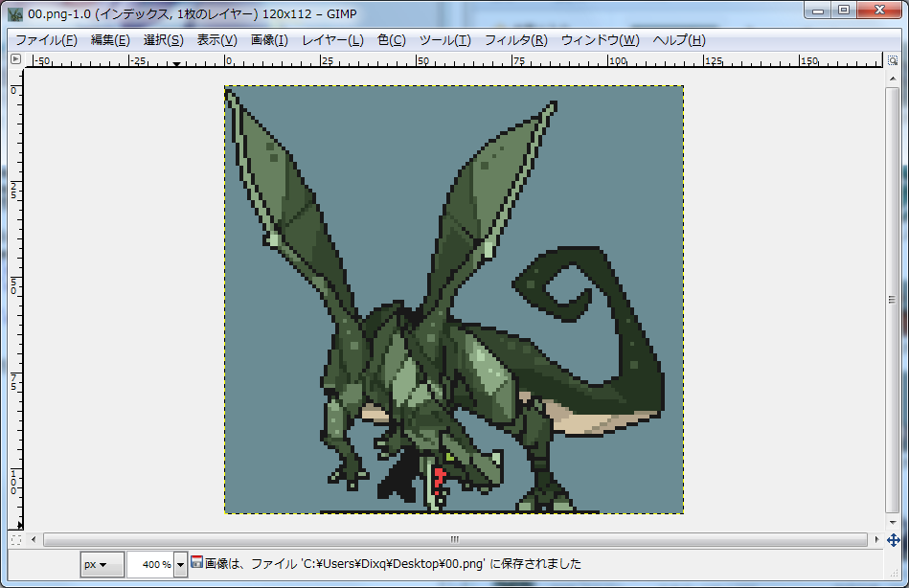Open the 色(C) menu
Screen dimensions: 909x588
[x=391, y=39]
